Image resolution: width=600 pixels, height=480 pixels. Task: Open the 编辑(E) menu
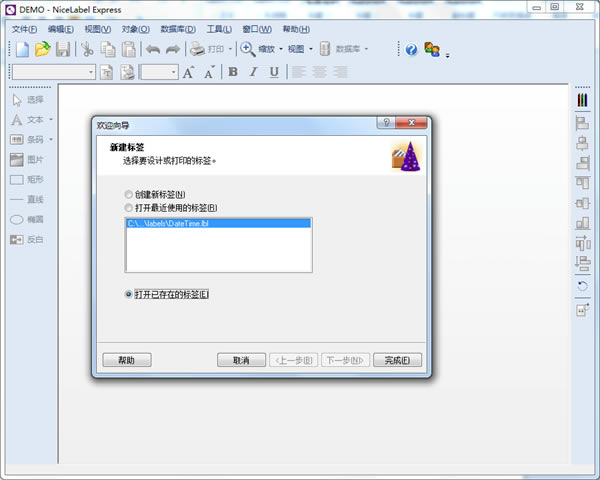pos(61,29)
